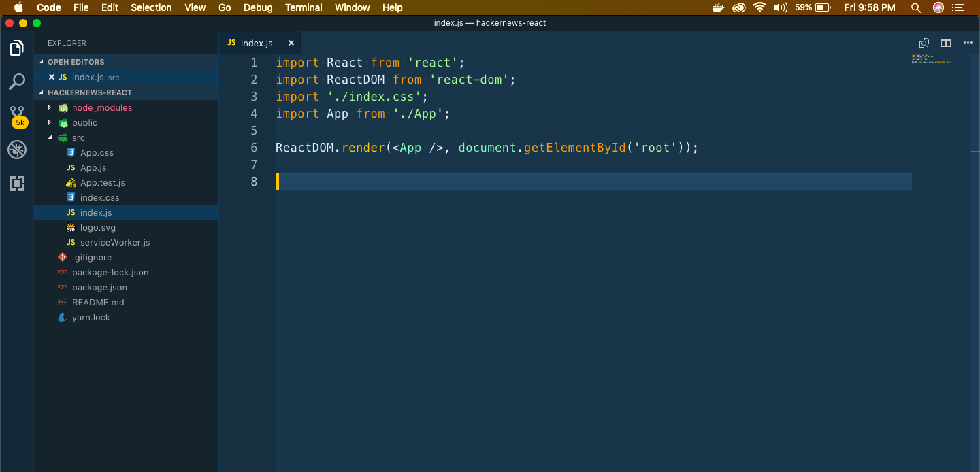This screenshot has width=980, height=472.
Task: Open the Apple menu
Action: [18, 7]
